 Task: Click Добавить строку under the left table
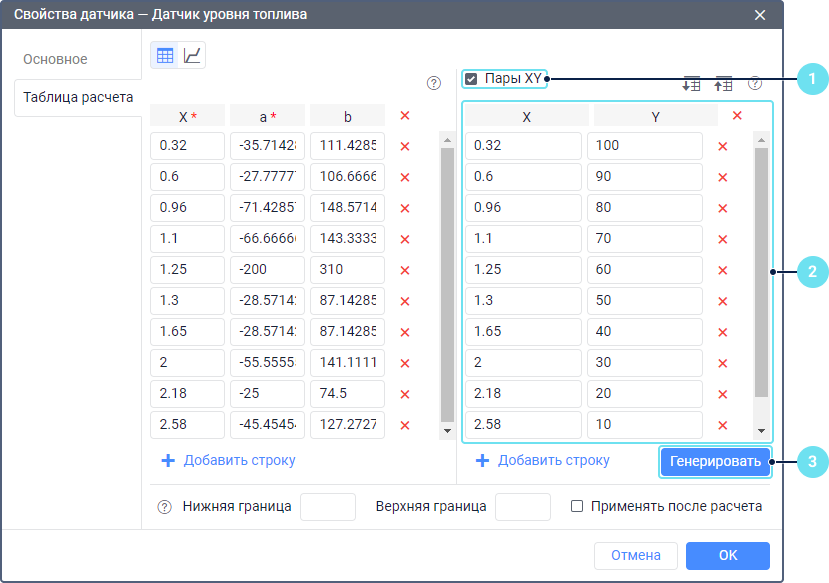point(228,461)
